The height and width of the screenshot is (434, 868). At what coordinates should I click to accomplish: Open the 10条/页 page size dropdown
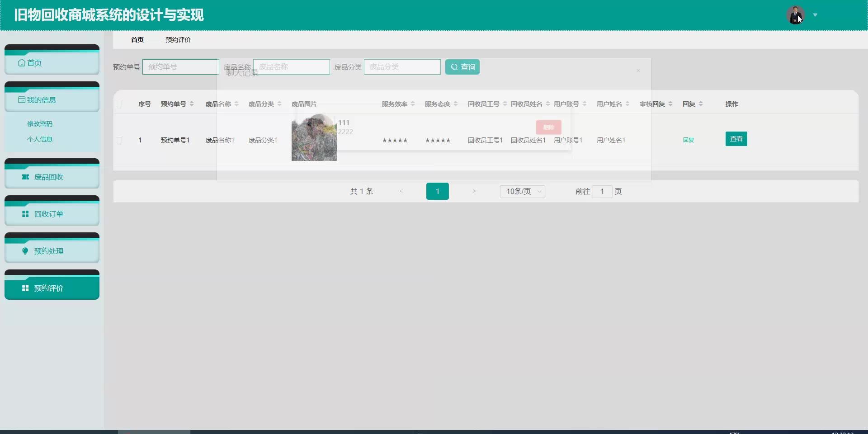523,191
